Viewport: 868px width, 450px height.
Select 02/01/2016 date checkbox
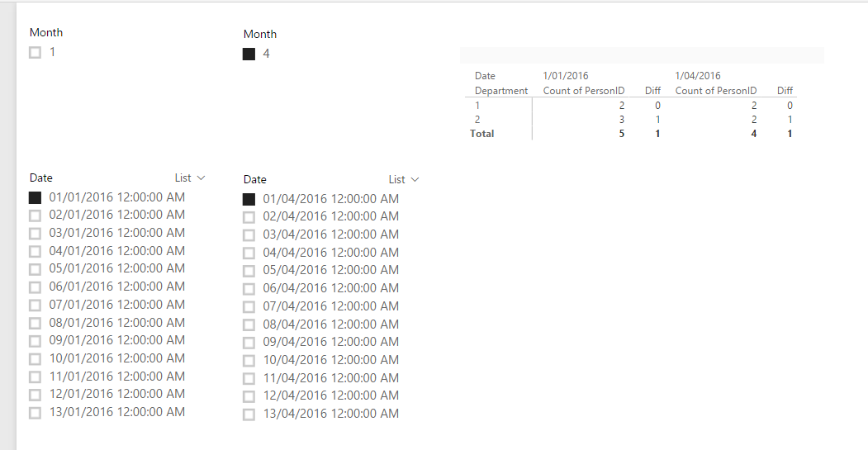point(35,216)
